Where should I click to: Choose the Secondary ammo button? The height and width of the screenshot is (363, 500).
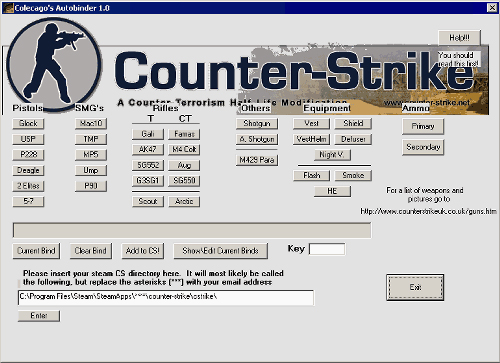[423, 147]
